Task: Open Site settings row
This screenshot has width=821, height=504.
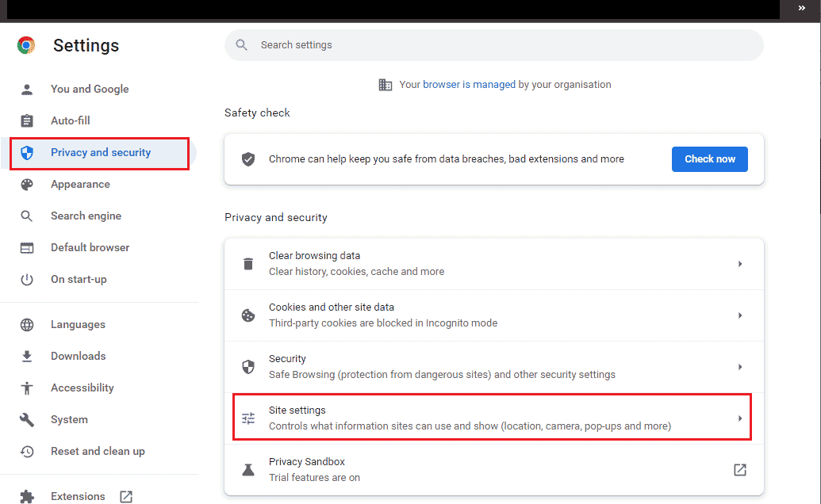Action: (493, 418)
